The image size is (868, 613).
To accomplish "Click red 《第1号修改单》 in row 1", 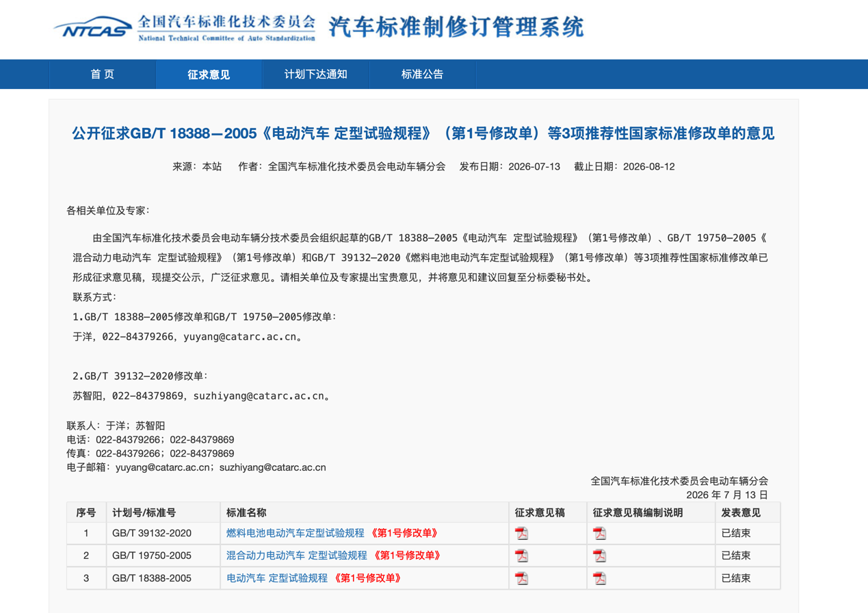I will click(x=404, y=533).
